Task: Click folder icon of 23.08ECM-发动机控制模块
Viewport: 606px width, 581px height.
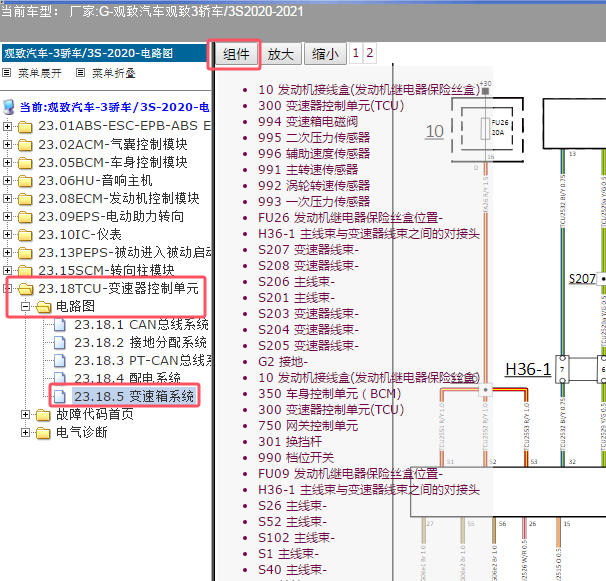Action: [25, 199]
